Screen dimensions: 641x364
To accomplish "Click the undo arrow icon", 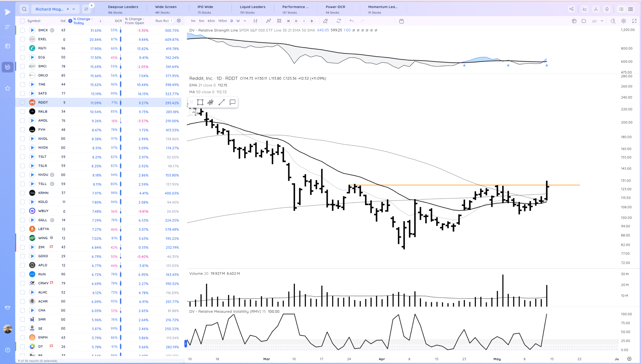I will 352,21.
